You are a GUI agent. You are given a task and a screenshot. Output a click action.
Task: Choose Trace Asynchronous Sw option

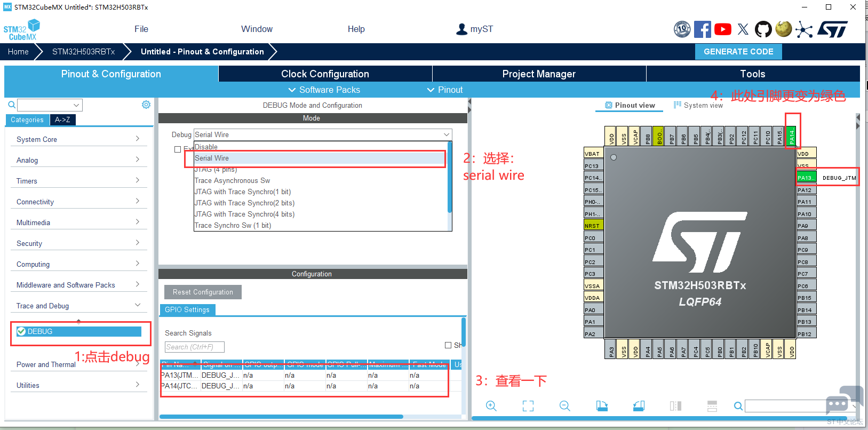[320, 180]
